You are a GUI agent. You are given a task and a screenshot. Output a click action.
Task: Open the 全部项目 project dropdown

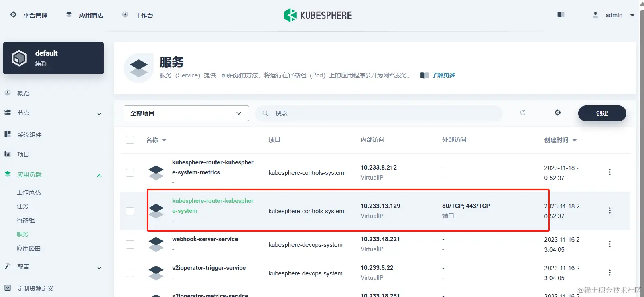(x=186, y=113)
